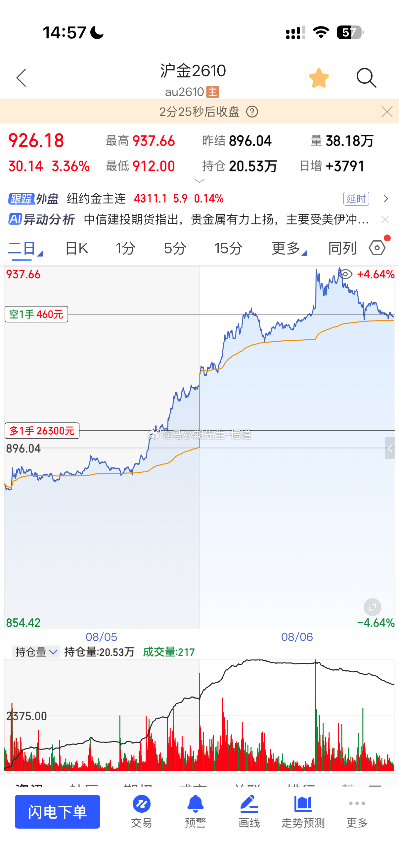Expand the quote details chevron below 持仓

pyautogui.click(x=199, y=181)
